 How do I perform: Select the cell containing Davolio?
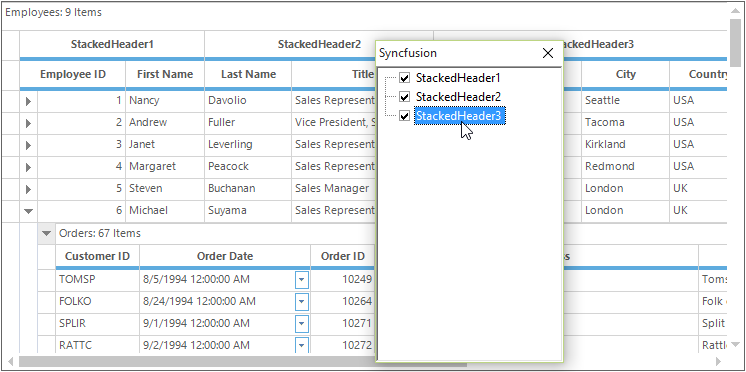248,101
